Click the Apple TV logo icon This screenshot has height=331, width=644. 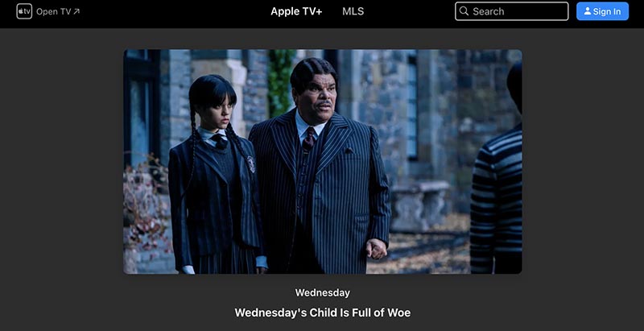tap(24, 11)
